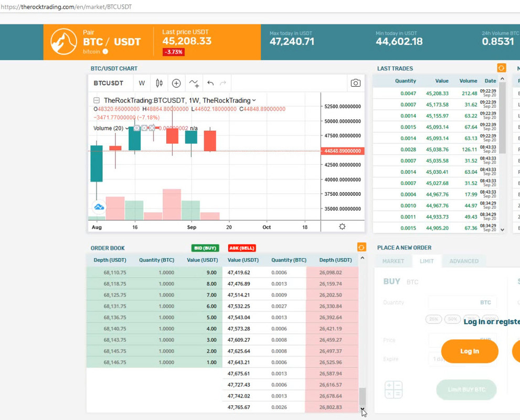Open the candlestick chart style selector
This screenshot has height=420, width=520.
click(x=159, y=83)
